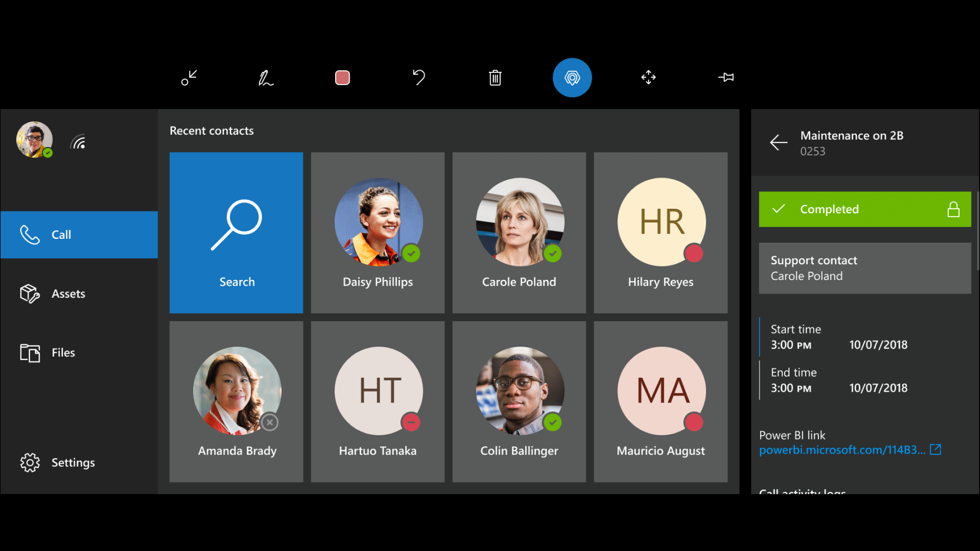The width and height of the screenshot is (980, 551).
Task: Select the Support contact Carole Poland field
Action: point(864,268)
